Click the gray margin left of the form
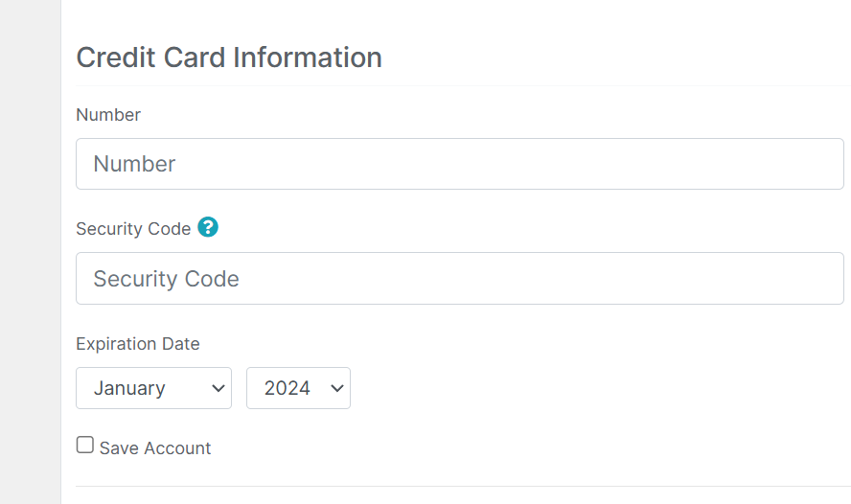Viewport: 851px width, 504px height. coord(30,252)
